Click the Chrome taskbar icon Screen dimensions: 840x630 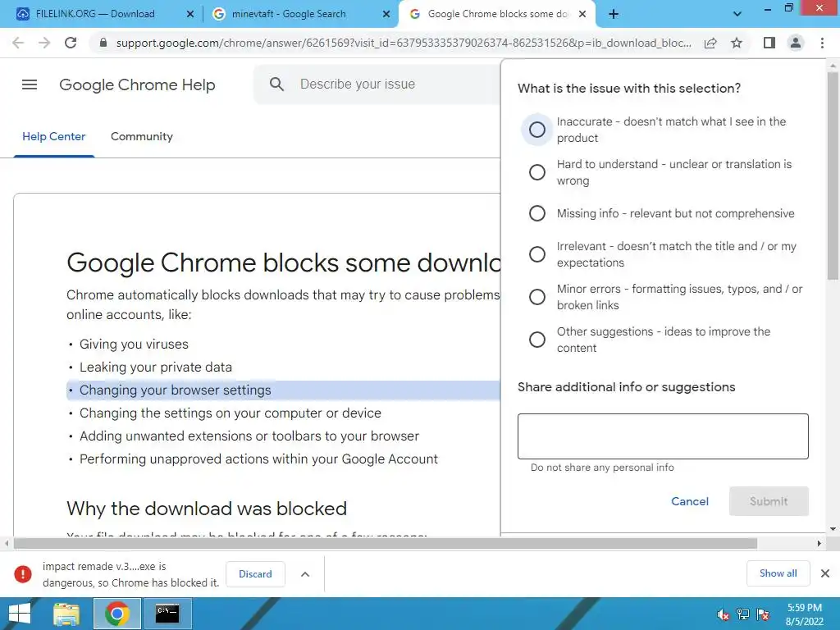pos(117,614)
